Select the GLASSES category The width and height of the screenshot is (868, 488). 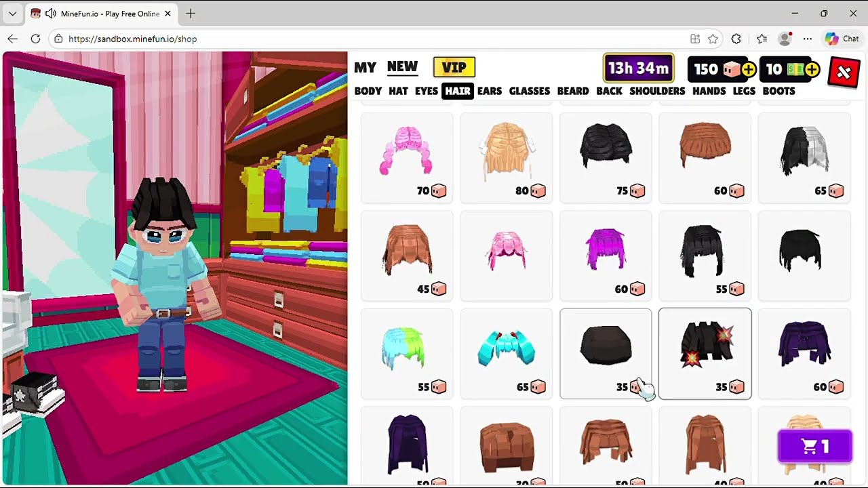click(x=530, y=91)
